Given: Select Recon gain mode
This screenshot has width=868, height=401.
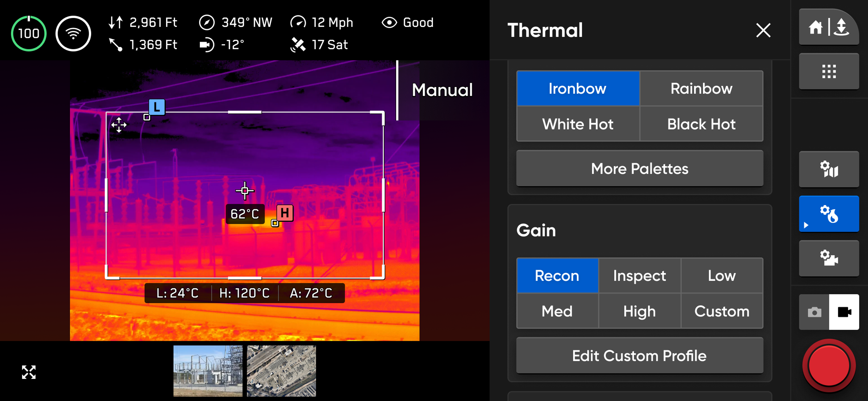Looking at the screenshot, I should coord(557,276).
